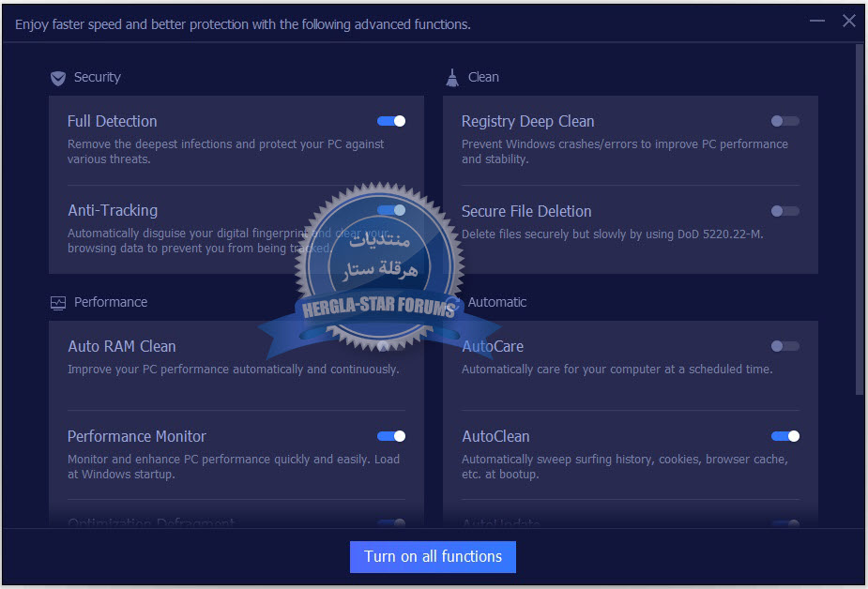Toggle Anti-Tracking switch

(390, 210)
